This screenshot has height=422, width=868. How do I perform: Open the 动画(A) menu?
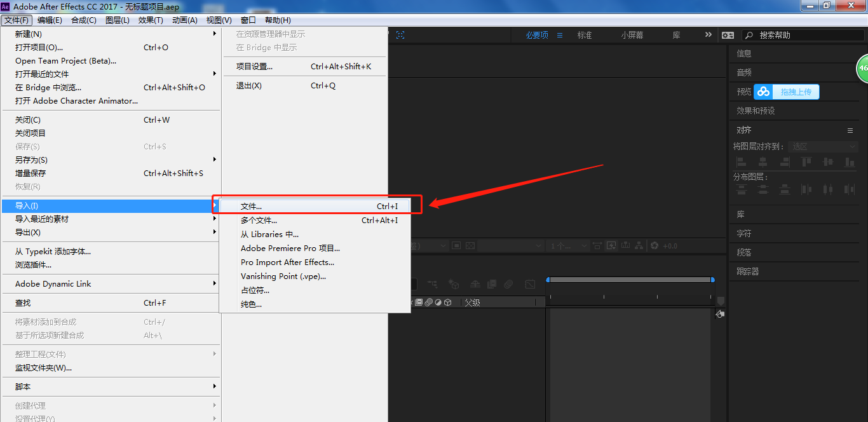[184, 20]
